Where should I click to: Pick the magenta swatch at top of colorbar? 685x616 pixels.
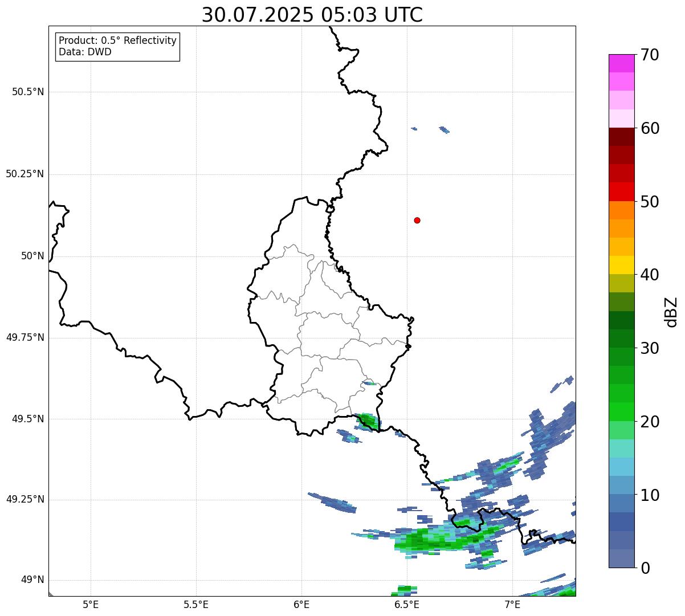[x=621, y=64]
